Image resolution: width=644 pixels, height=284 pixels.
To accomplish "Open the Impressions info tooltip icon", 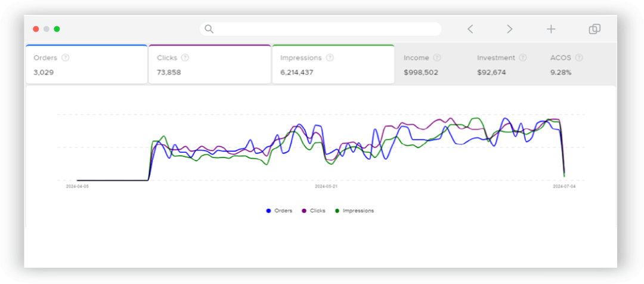I will pyautogui.click(x=330, y=58).
